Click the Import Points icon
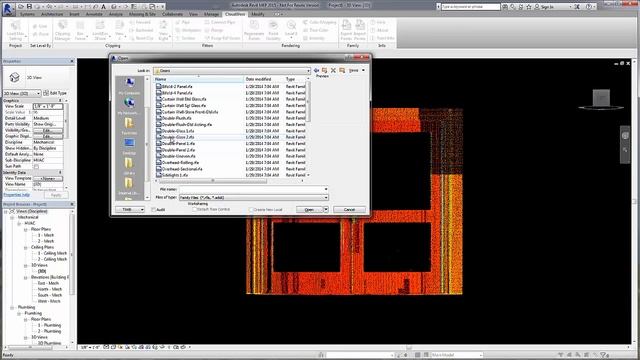The image size is (640, 360). click(x=360, y=30)
